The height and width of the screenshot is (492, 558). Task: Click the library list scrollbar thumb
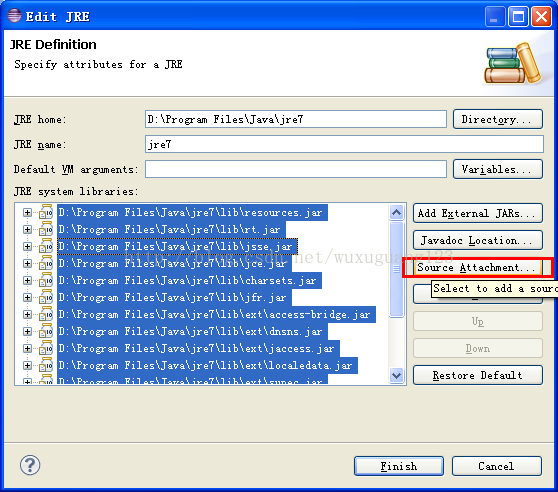tap(396, 269)
